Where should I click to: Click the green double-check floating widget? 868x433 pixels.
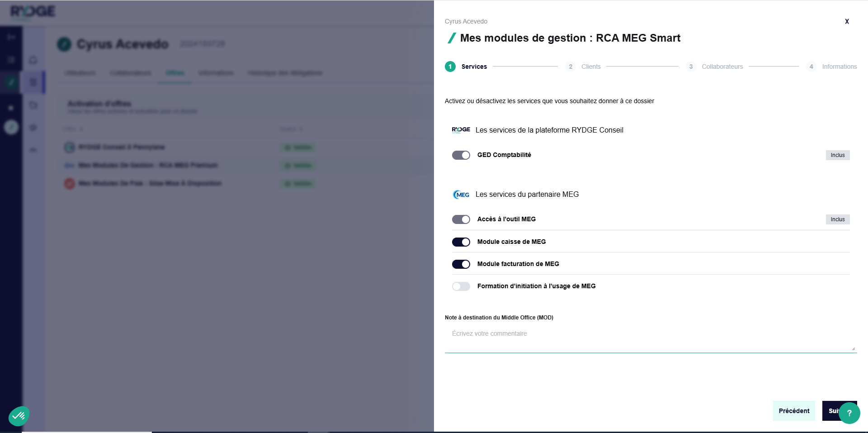click(19, 415)
